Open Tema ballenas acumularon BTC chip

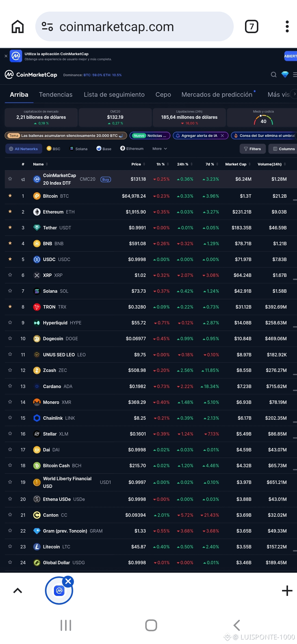click(x=66, y=136)
